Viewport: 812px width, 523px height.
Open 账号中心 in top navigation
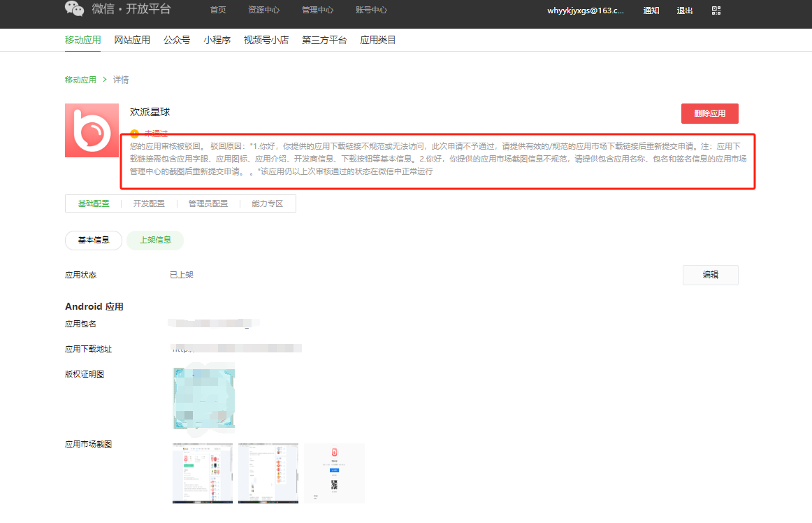(371, 10)
